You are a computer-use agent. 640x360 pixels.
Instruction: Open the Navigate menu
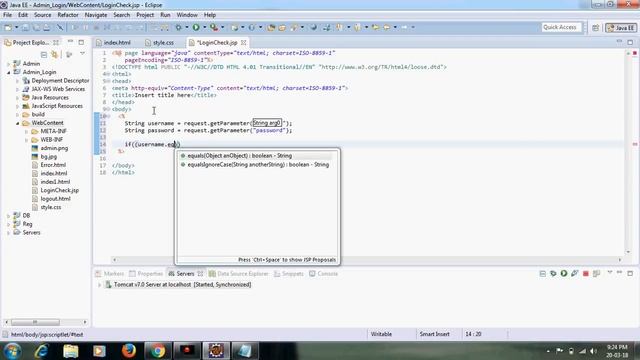96,15
